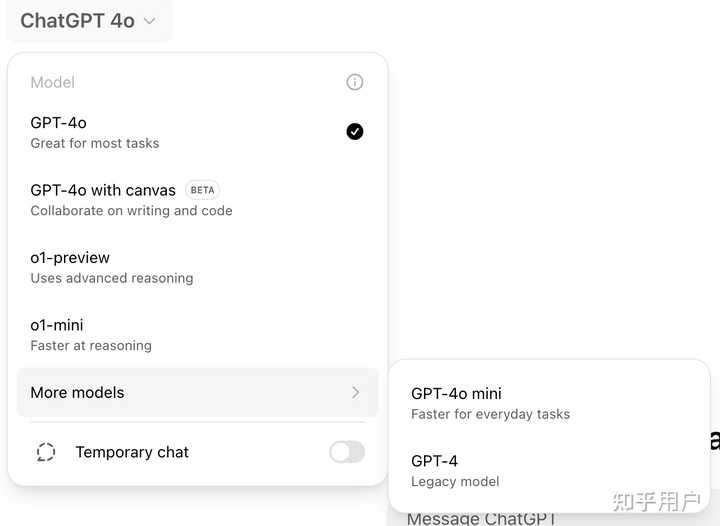The height and width of the screenshot is (526, 720).
Task: Click the GPT-4o selected checkmark icon
Action: (355, 131)
